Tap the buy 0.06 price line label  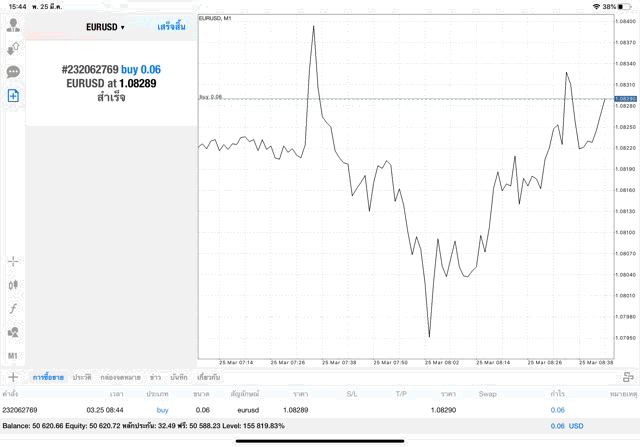pyautogui.click(x=211, y=97)
